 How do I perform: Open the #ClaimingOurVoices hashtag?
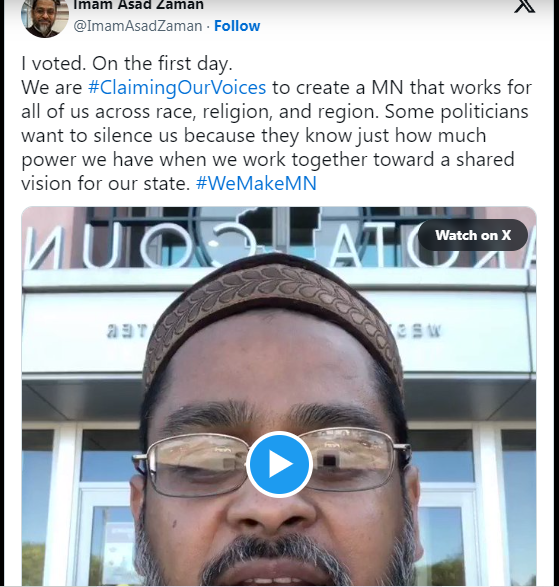click(x=177, y=87)
